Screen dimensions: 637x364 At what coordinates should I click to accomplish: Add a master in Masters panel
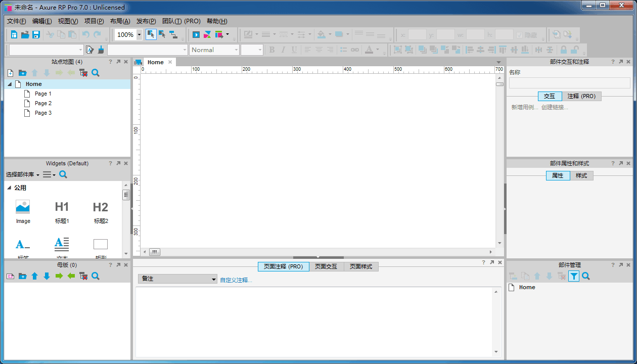(10, 276)
